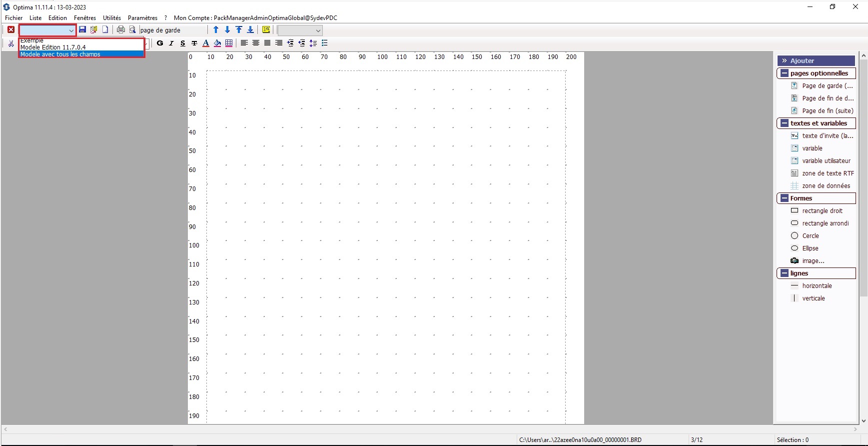Open the fill color bucket picker
This screenshot has width=868, height=446.
point(217,43)
